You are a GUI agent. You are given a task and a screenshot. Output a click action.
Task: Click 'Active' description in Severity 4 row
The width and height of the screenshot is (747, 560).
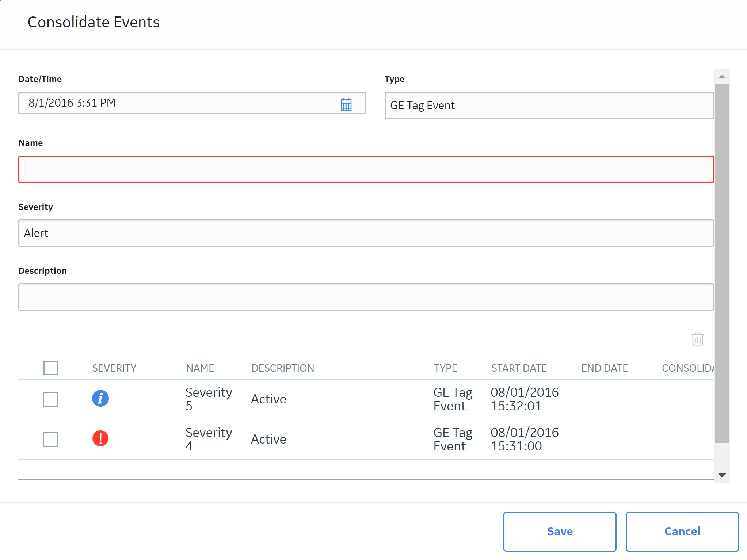click(268, 439)
